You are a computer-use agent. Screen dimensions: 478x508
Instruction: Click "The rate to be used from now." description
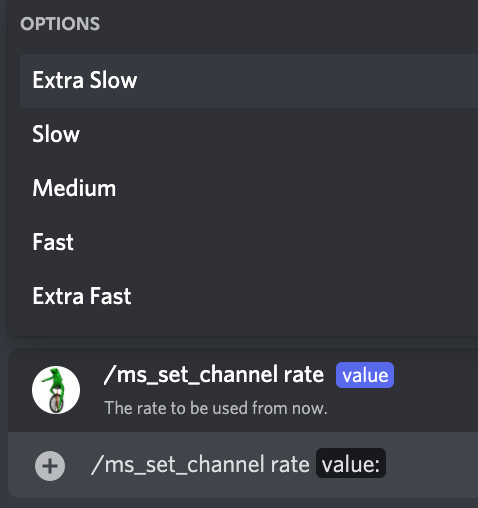point(216,408)
